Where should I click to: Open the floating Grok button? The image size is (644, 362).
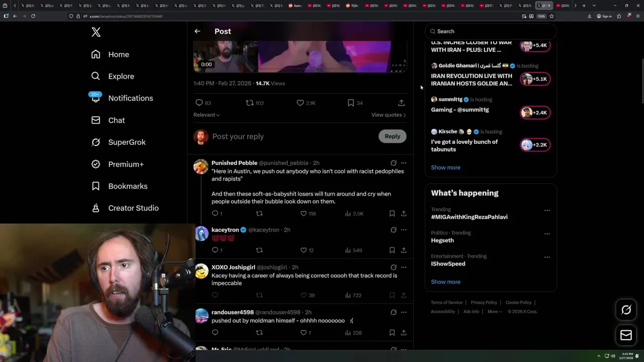(x=626, y=310)
